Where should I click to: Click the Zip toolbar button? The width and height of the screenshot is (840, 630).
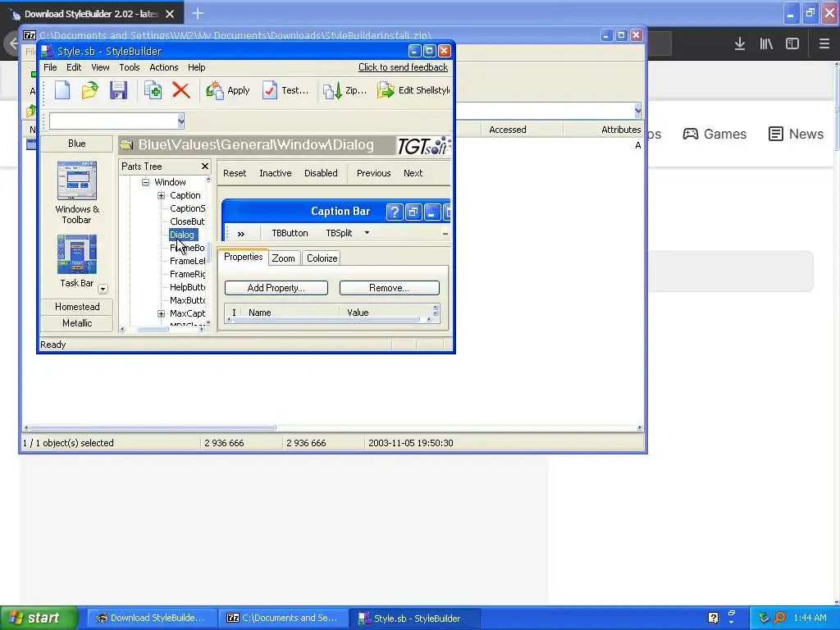click(345, 90)
